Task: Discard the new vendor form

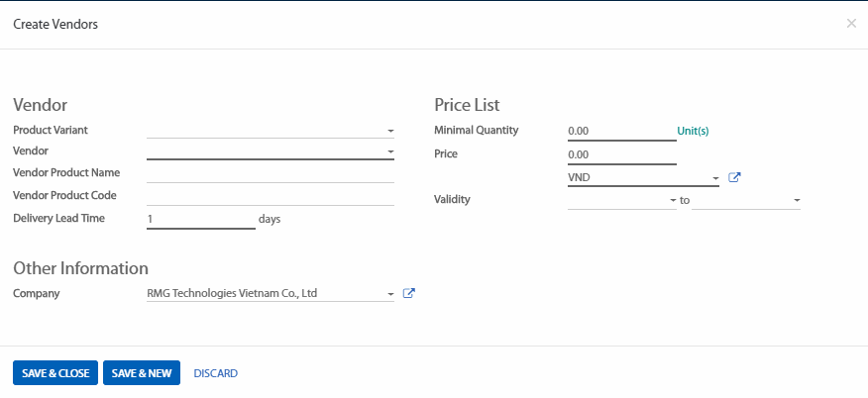Action: click(x=215, y=373)
